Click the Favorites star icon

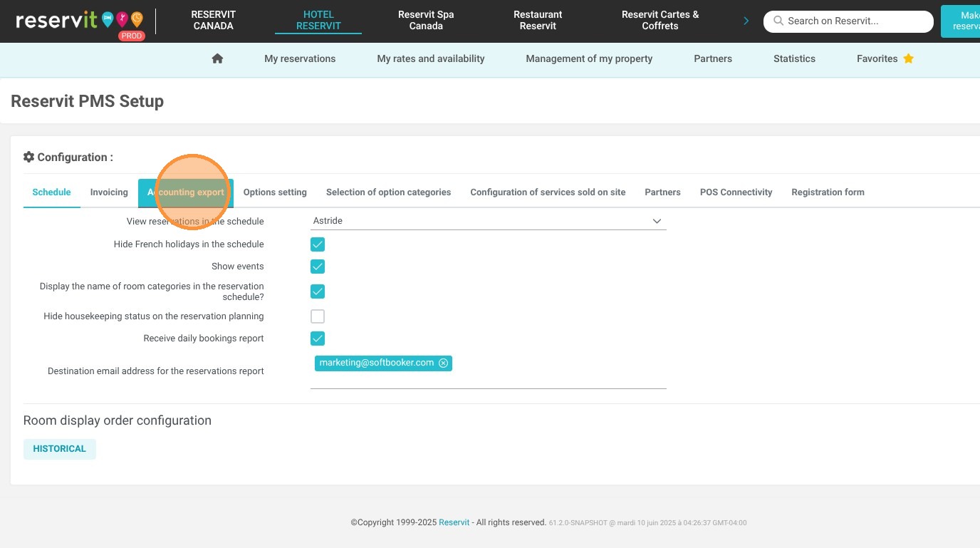point(908,58)
